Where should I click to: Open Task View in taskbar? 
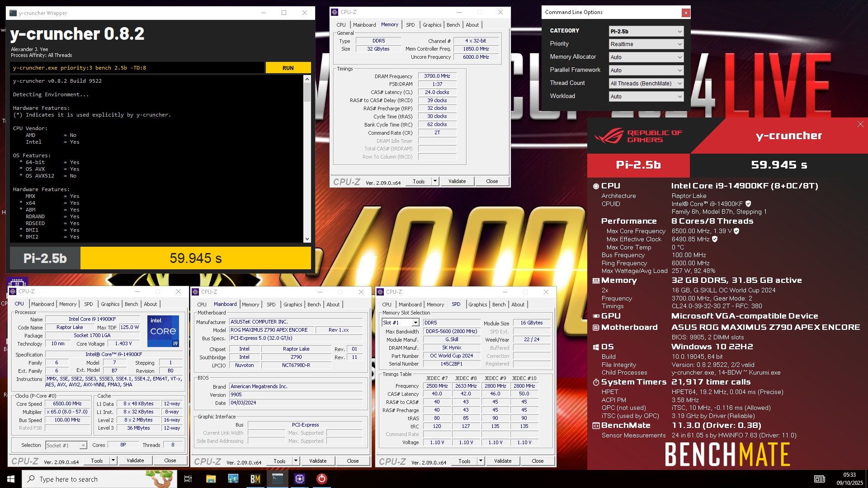188,479
